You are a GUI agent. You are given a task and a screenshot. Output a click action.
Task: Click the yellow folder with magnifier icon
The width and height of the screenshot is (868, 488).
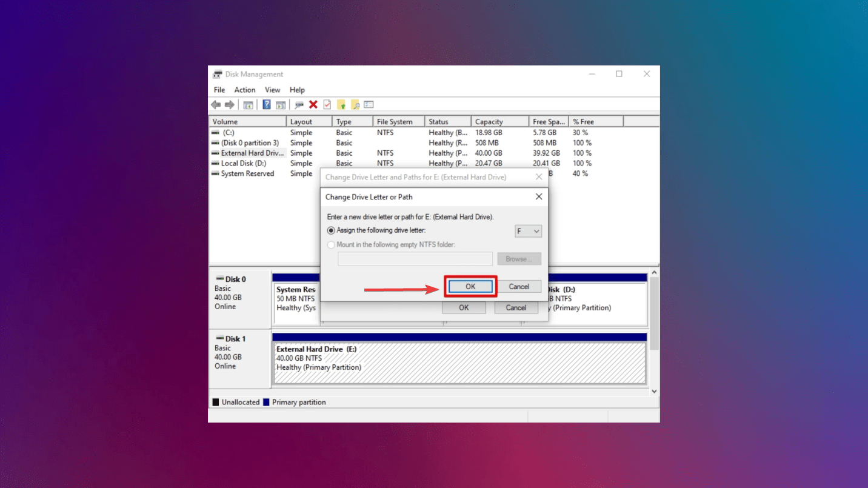click(355, 105)
